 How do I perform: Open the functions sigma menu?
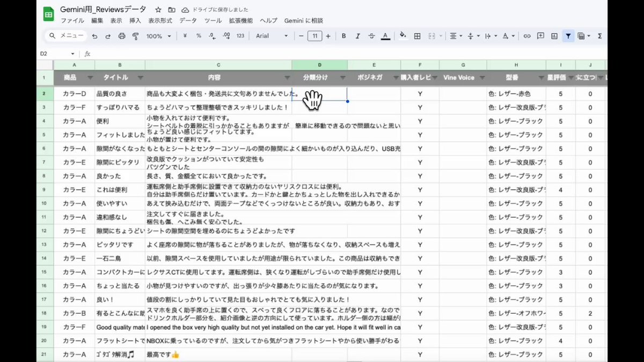pyautogui.click(x=600, y=36)
